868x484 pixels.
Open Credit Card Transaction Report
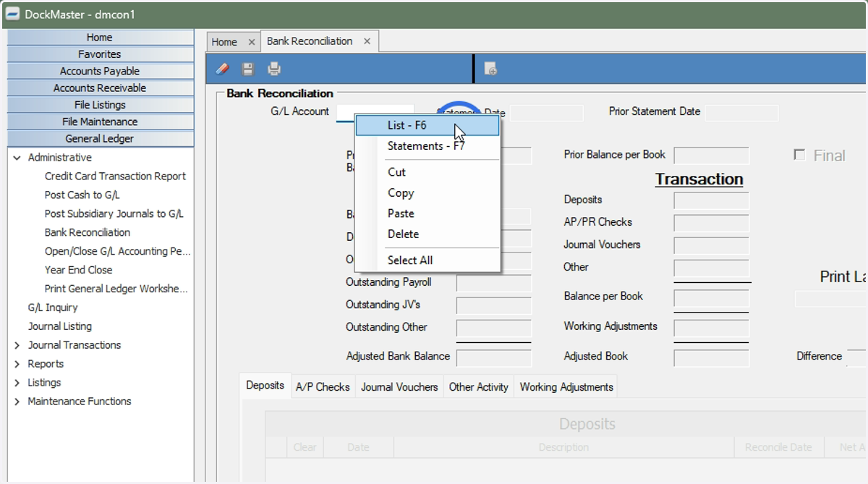[115, 176]
